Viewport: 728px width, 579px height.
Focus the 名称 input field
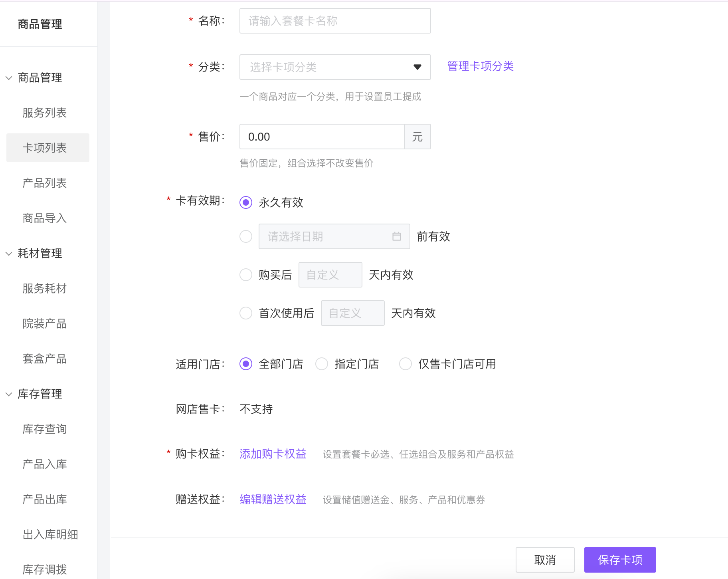335,21
